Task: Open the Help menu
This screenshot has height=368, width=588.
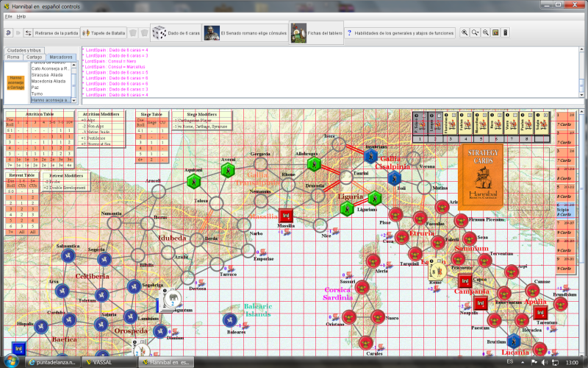Action: (21, 16)
